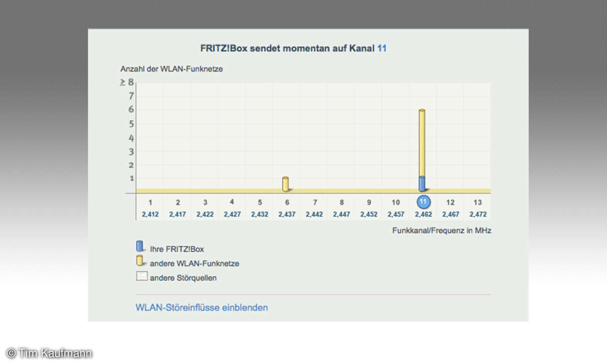
Task: Click the frequency value 2,462
Action: click(x=423, y=214)
